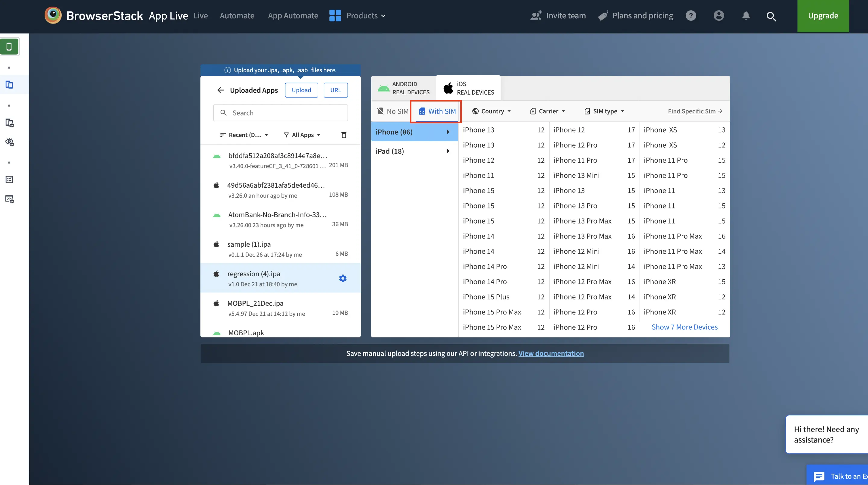The width and height of the screenshot is (868, 485).
Task: Select the green phone icon in sidebar
Action: pyautogui.click(x=9, y=46)
